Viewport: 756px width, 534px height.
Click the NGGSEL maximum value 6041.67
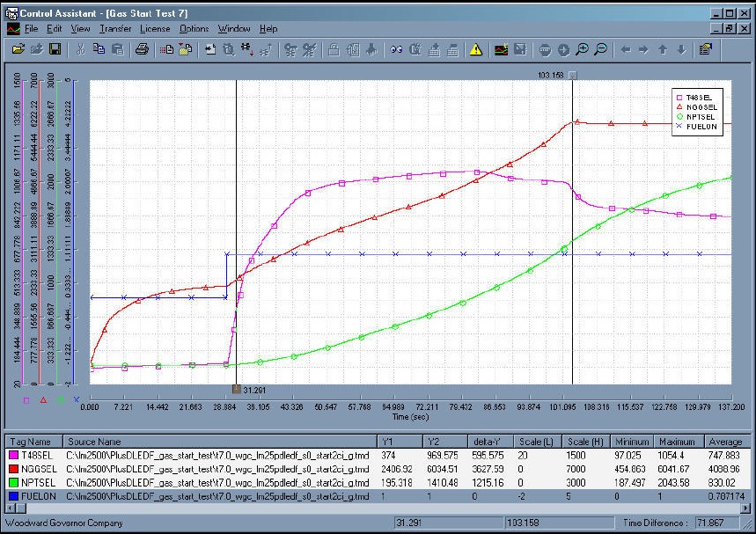[x=677, y=469]
